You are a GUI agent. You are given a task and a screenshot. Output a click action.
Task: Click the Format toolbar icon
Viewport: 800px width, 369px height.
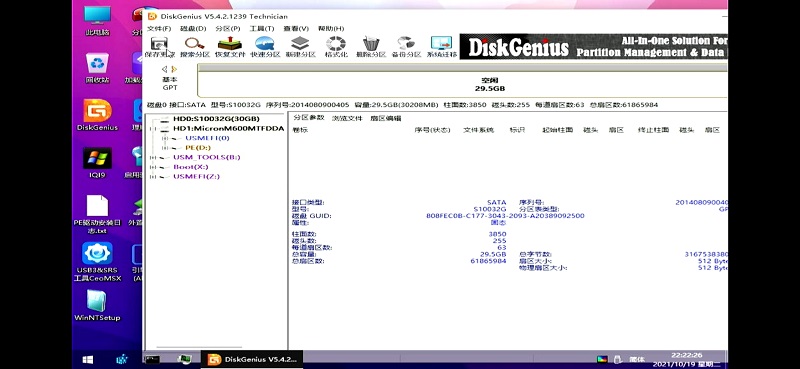point(336,46)
